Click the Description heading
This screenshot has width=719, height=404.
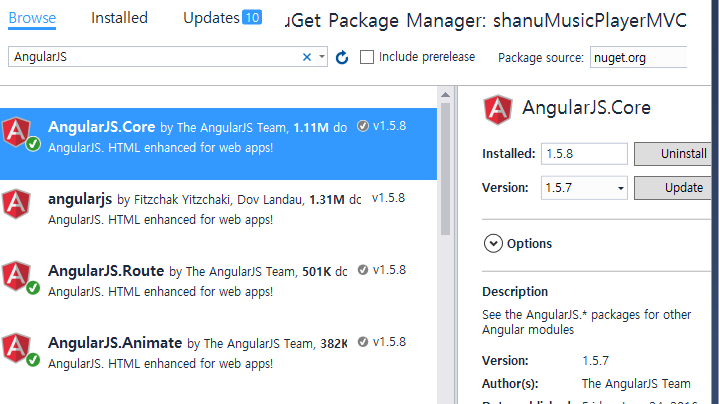(x=515, y=292)
